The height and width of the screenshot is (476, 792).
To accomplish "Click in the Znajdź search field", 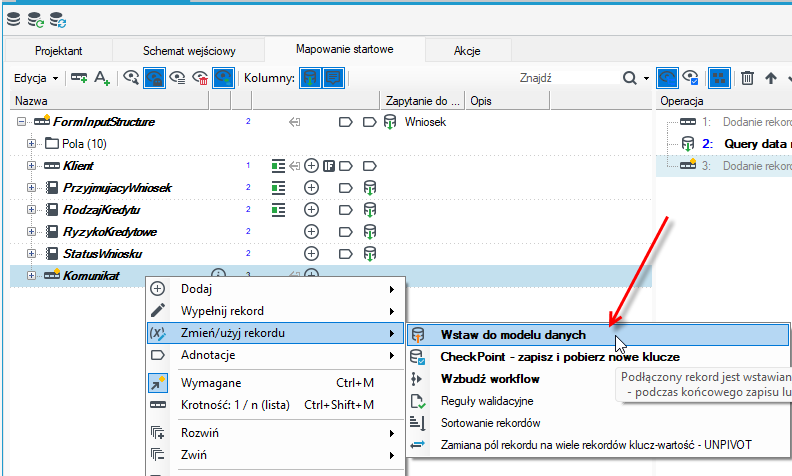I will (568, 78).
